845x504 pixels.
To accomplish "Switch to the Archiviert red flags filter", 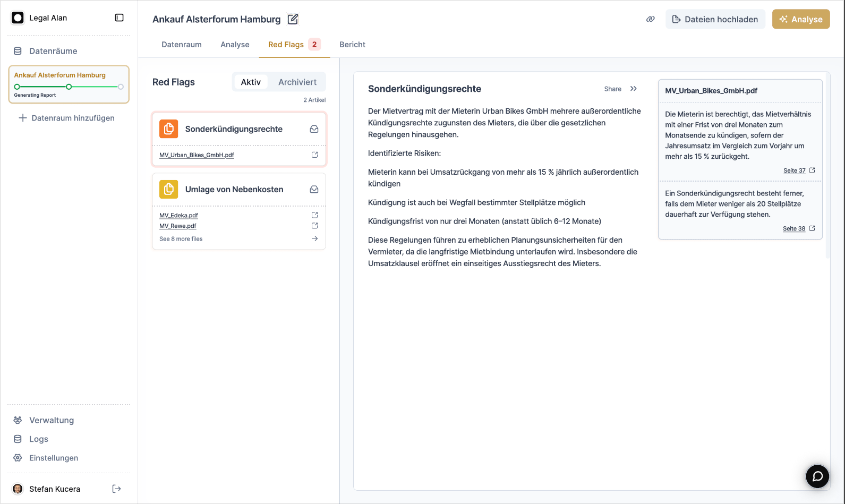I will click(297, 82).
